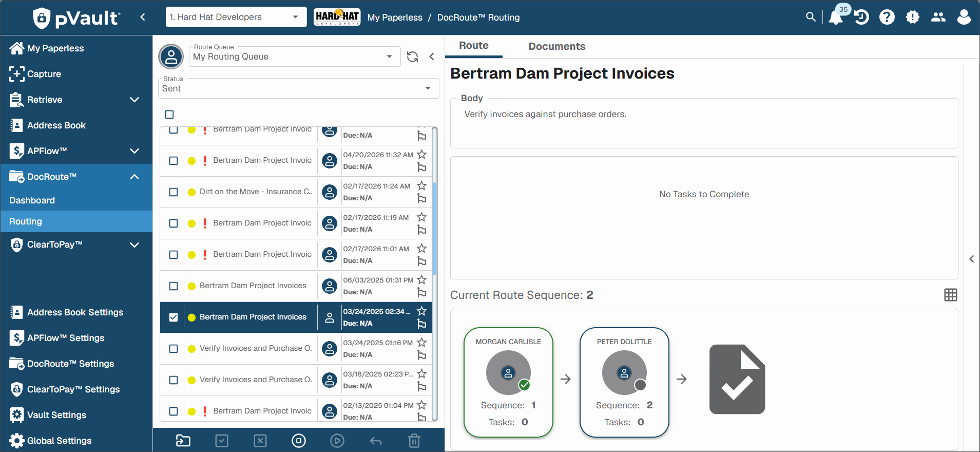Click the DocRoute Routing breadcrumb link
Viewport: 980px width, 452px height.
(x=478, y=17)
